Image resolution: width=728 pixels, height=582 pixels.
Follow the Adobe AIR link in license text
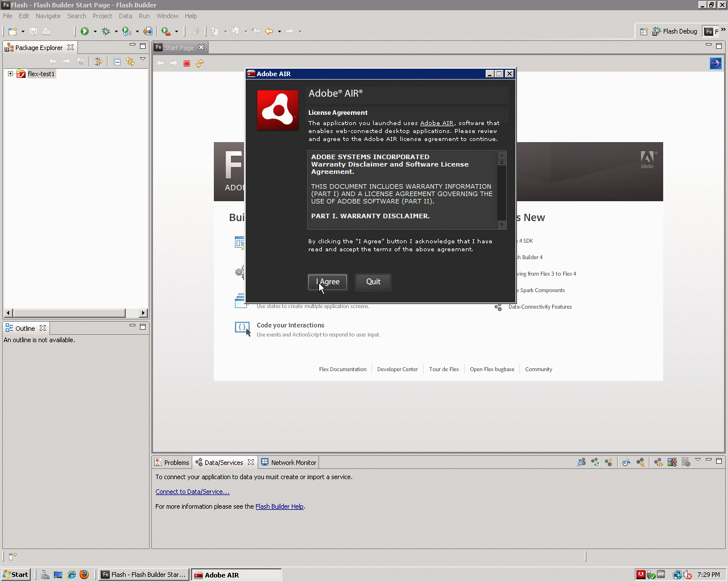[437, 123]
